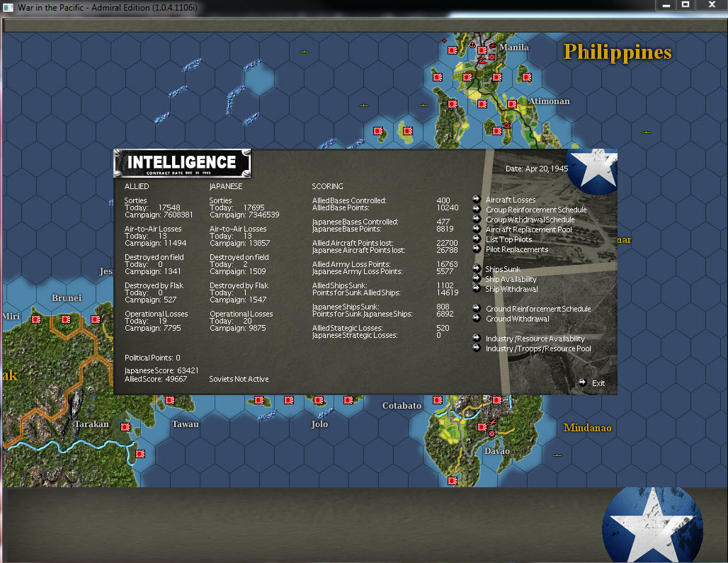The image size is (728, 563).
Task: Click the arrow icon beside Aircraft Replacement Pool
Action: (477, 229)
